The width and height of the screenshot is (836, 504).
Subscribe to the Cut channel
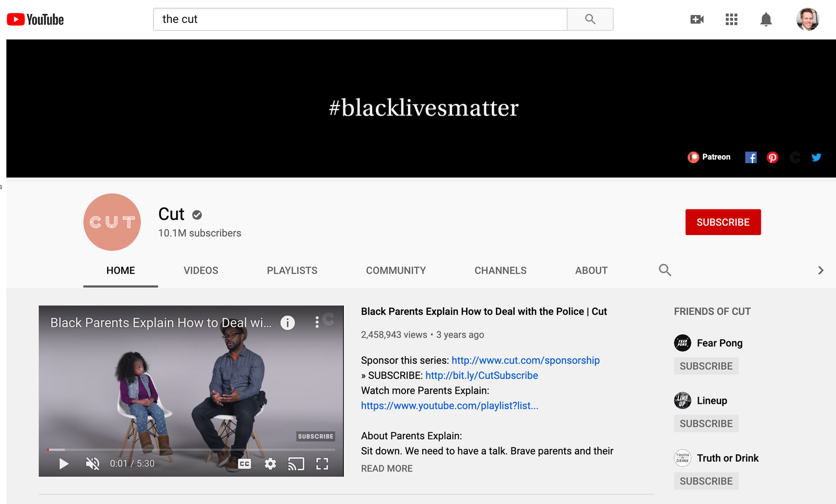[723, 222]
